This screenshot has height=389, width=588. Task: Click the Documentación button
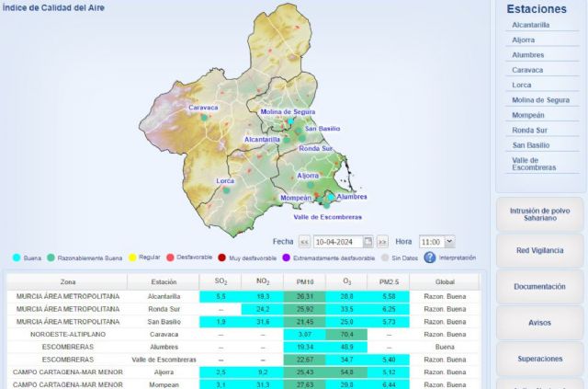(x=540, y=287)
